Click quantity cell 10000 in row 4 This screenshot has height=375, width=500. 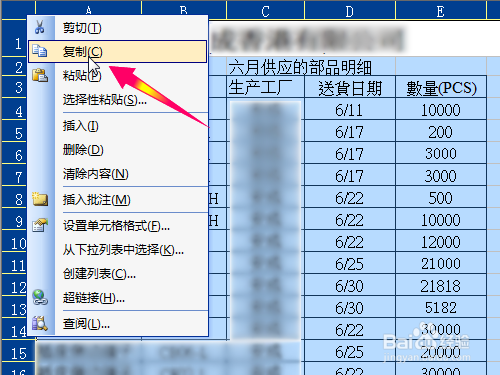441,109
